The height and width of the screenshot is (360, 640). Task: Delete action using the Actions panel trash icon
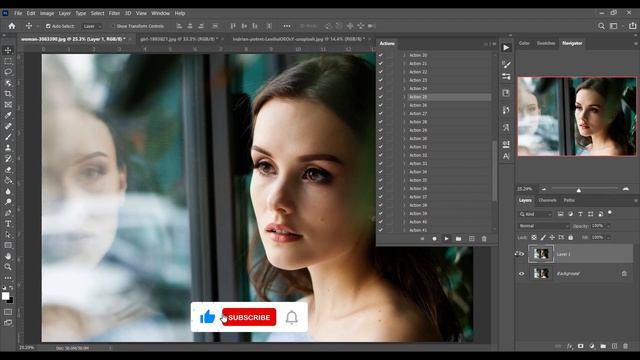(484, 239)
